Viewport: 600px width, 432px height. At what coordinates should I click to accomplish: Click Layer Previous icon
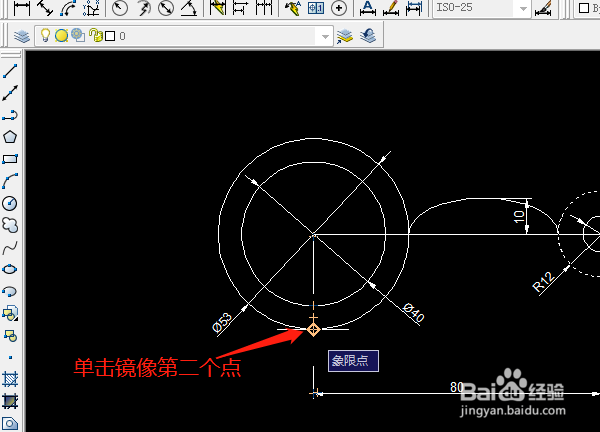coord(368,36)
